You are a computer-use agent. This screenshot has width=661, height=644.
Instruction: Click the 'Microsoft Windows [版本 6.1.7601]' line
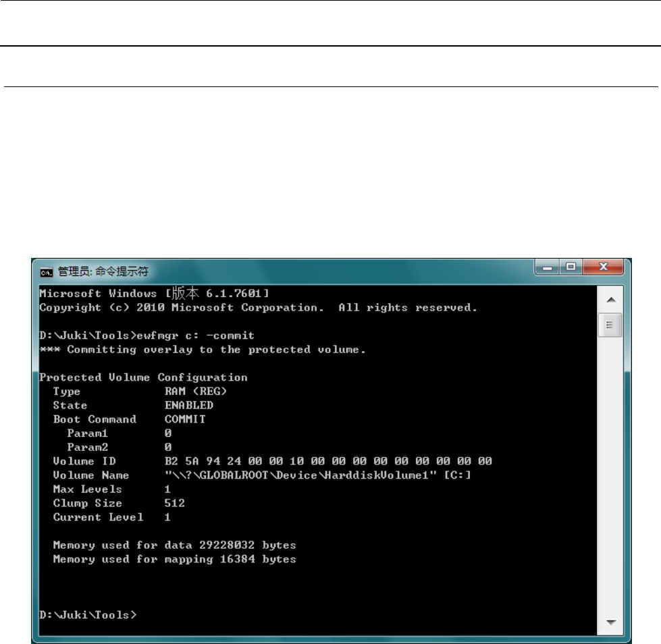pyautogui.click(x=154, y=293)
